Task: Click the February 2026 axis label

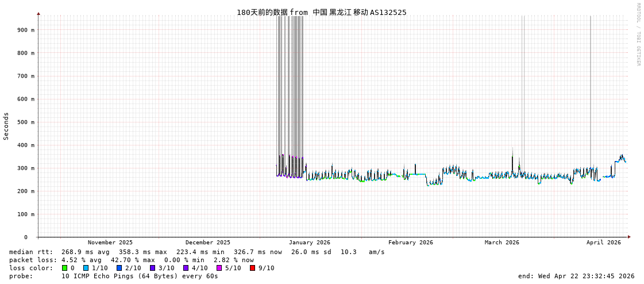Action: (x=410, y=243)
